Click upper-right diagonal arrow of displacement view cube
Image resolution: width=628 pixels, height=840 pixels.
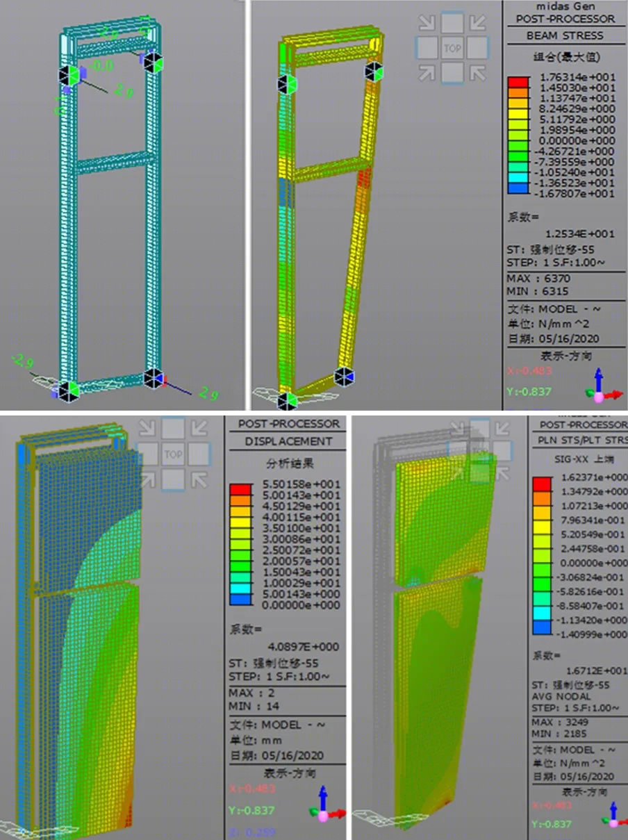[199, 430]
